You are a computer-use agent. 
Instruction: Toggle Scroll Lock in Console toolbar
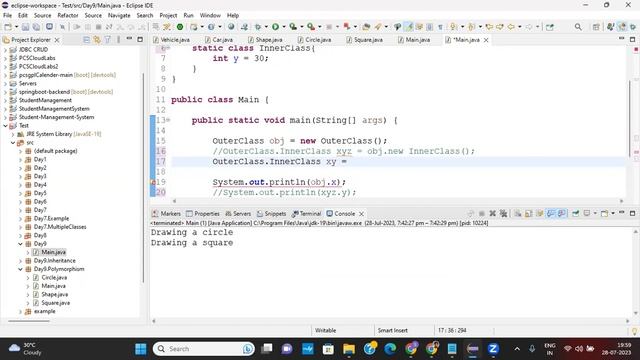pyautogui.click(x=529, y=213)
